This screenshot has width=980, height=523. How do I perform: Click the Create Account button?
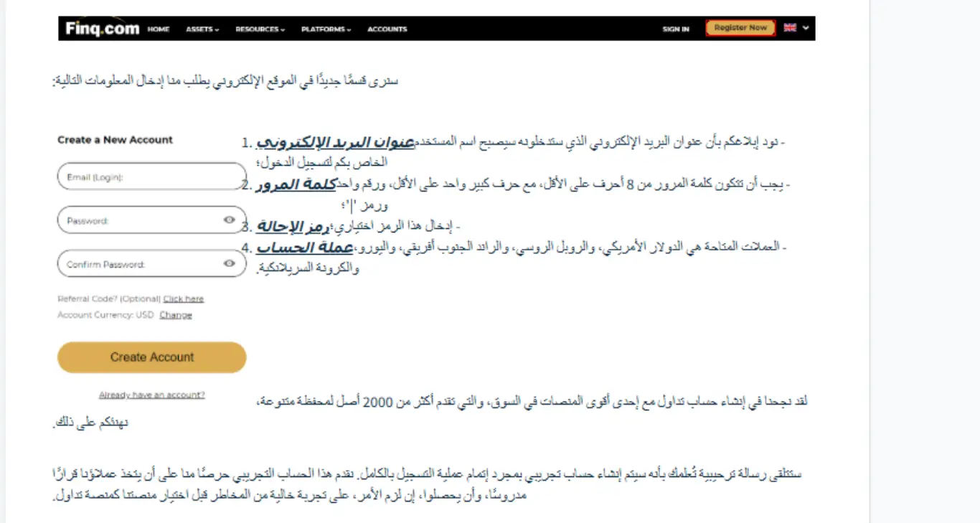tap(151, 357)
